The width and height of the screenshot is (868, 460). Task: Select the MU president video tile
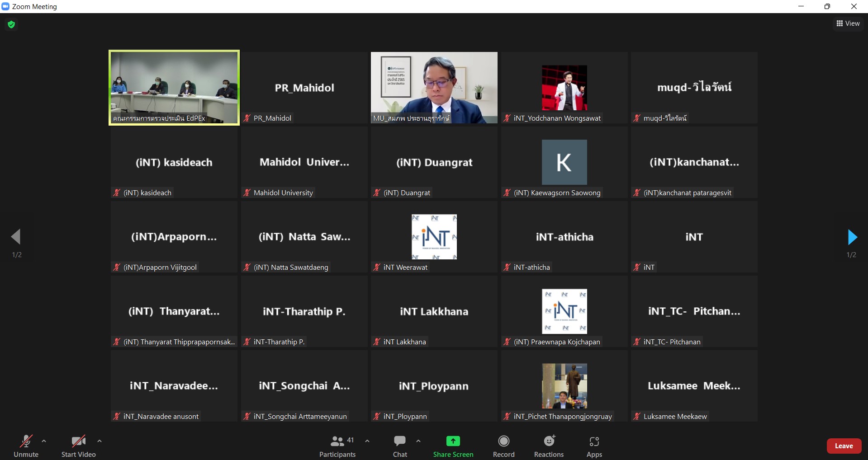coord(434,87)
